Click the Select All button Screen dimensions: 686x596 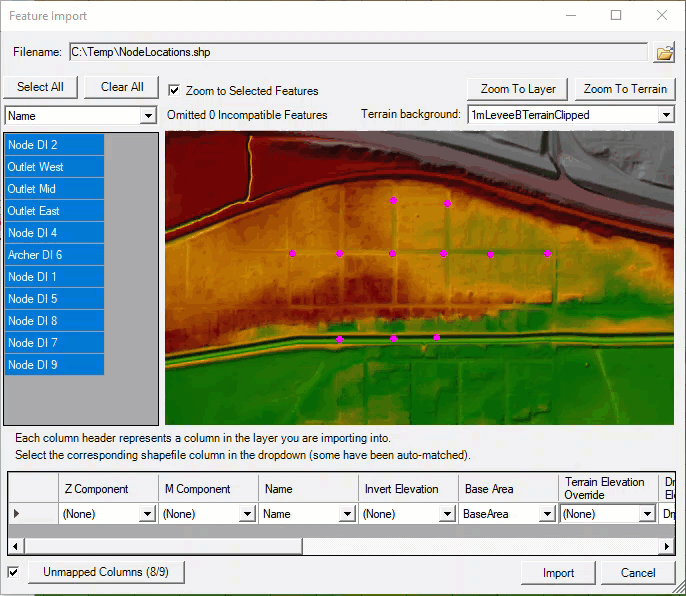tap(40, 87)
